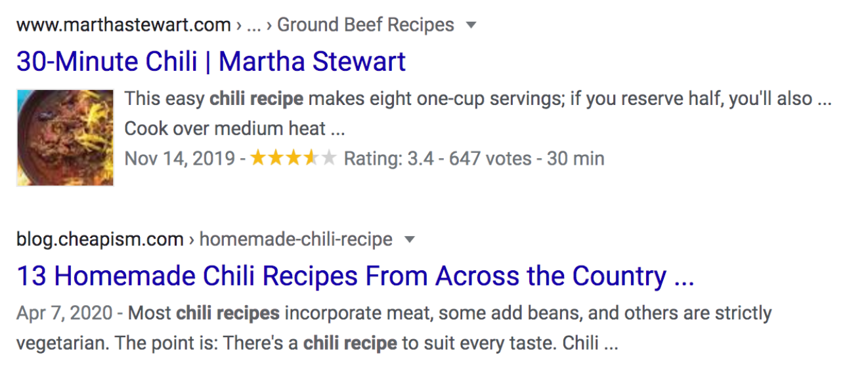Click the Rating: 3.4 label
This screenshot has height=370, width=868.
click(389, 158)
